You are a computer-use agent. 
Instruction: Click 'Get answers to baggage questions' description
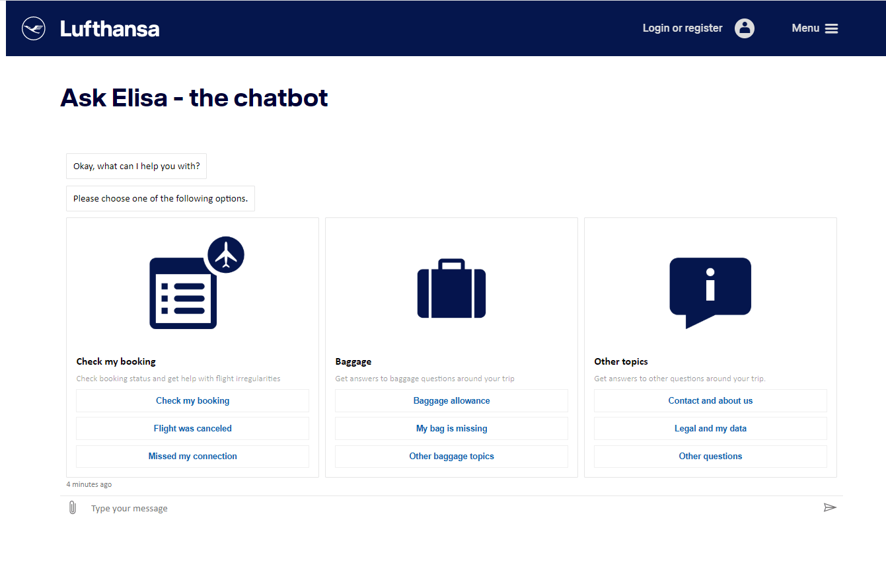point(425,379)
